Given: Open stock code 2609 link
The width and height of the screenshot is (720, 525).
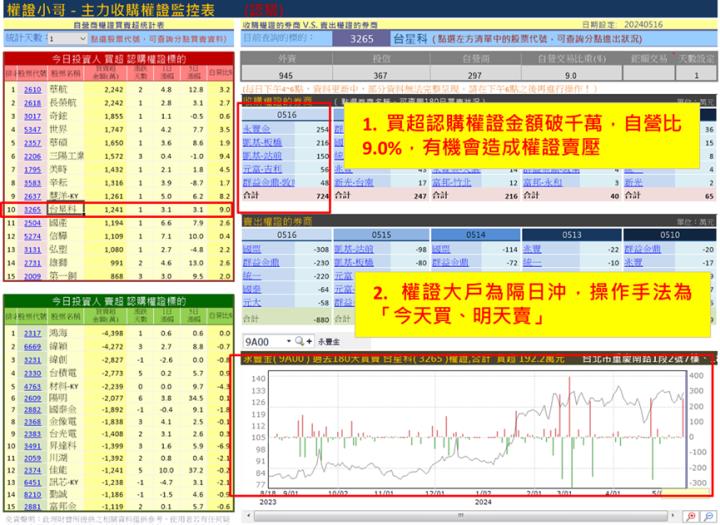Looking at the screenshot, I should pos(33,398).
